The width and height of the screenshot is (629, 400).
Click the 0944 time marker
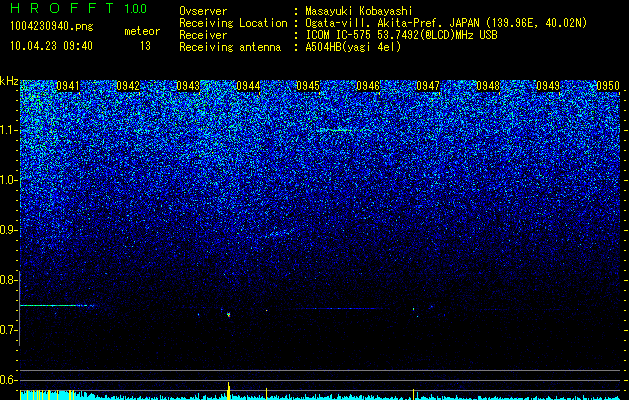[248, 86]
